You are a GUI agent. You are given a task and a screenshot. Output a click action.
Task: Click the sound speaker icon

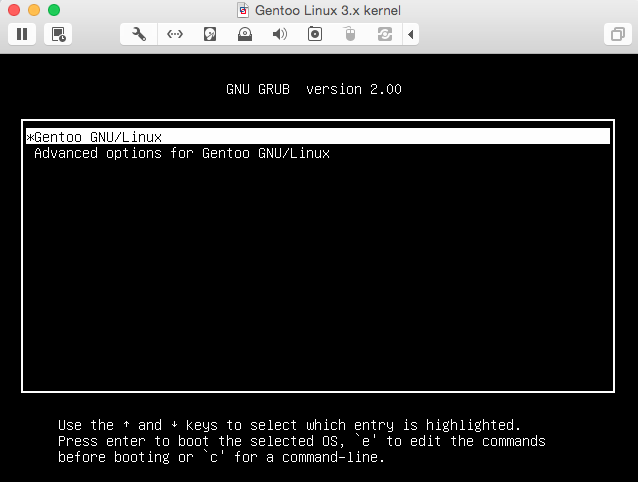click(x=280, y=34)
